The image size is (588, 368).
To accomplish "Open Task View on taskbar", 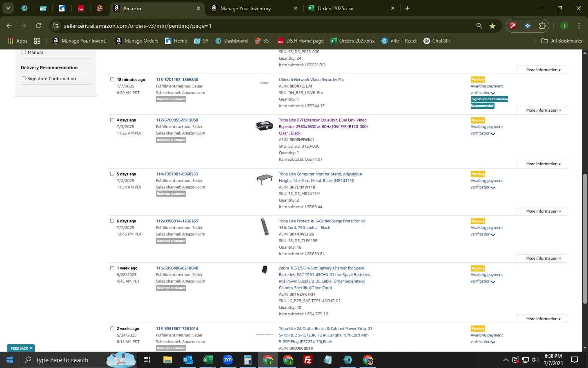I will [147, 360].
